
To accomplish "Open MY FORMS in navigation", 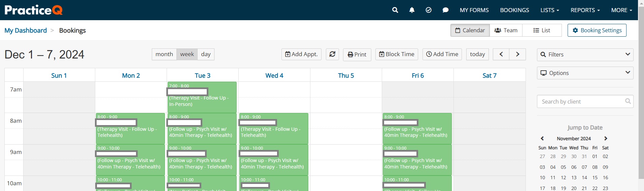I will point(474,10).
